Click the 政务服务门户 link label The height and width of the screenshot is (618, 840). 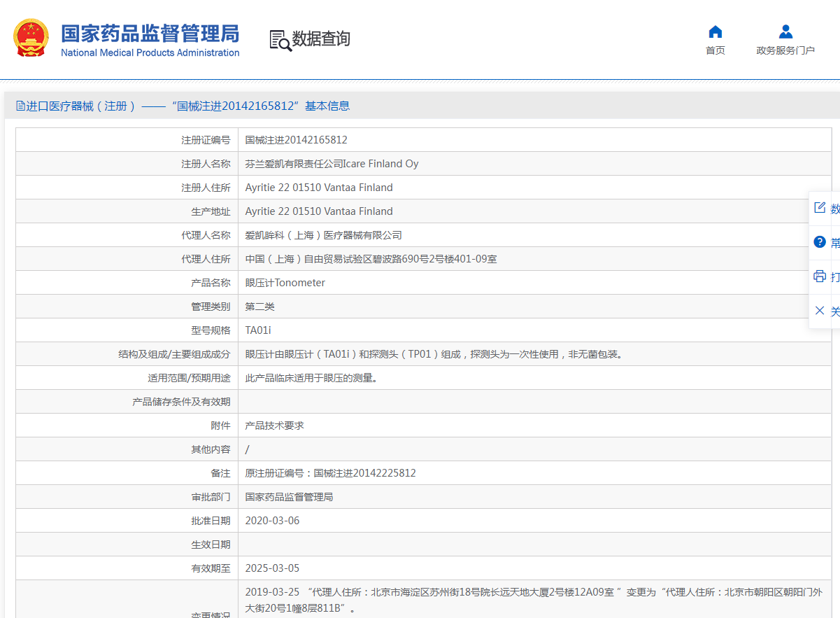point(785,50)
